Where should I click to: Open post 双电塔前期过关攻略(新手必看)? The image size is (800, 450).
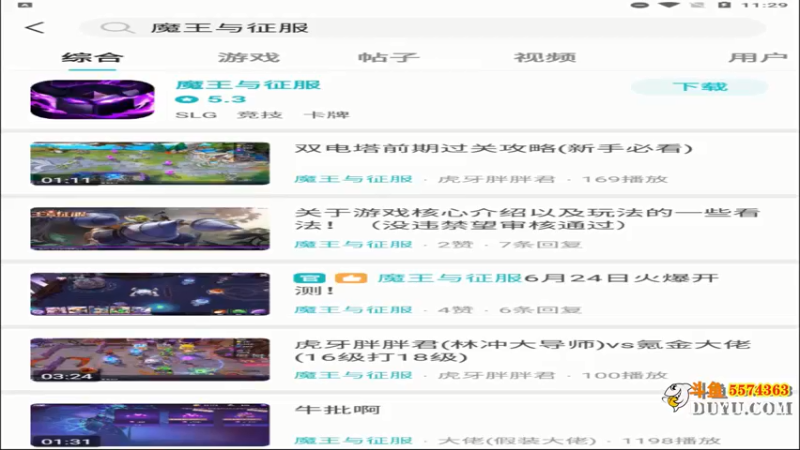[x=493, y=148]
